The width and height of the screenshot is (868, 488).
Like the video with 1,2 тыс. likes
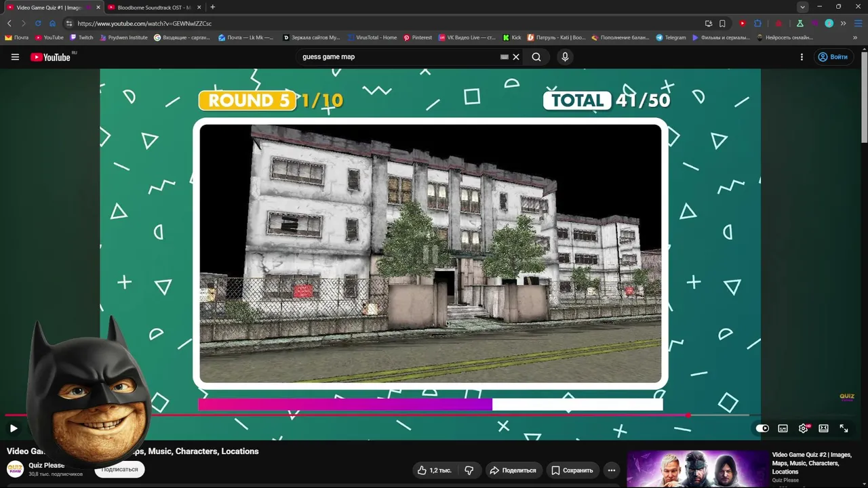click(x=434, y=470)
